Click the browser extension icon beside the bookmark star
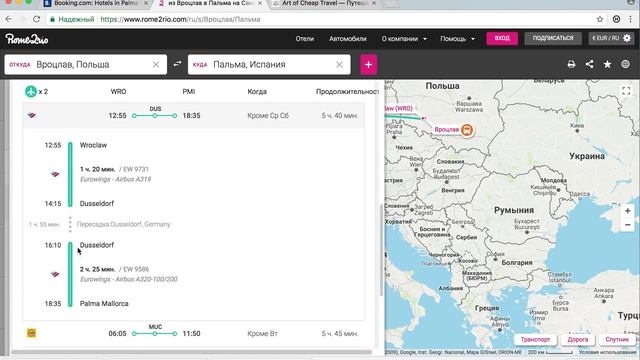Screen dimensions: 640x360 coord(616,19)
